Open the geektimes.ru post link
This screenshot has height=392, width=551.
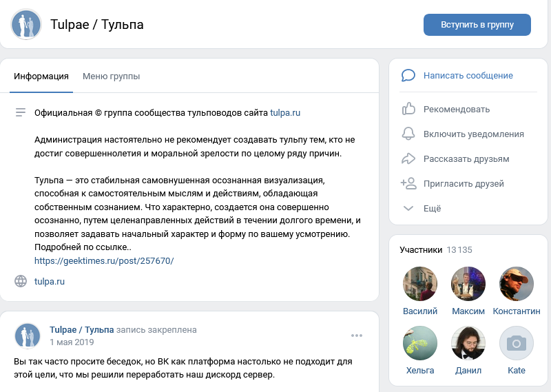(x=104, y=260)
